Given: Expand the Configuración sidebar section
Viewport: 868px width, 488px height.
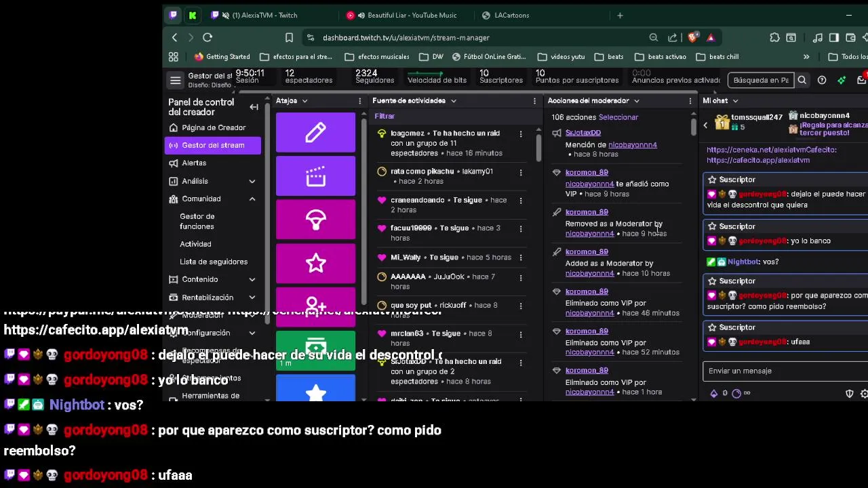Looking at the screenshot, I should coord(252,333).
